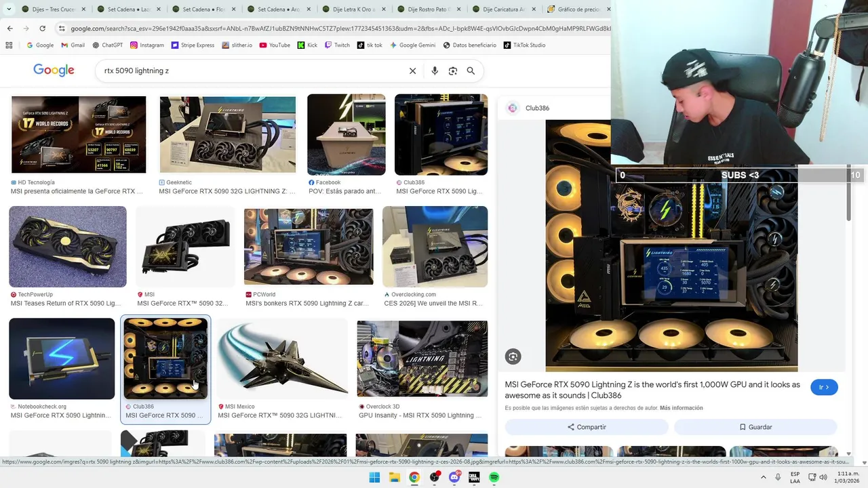
Task: Clear the search box with the X
Action: 412,70
